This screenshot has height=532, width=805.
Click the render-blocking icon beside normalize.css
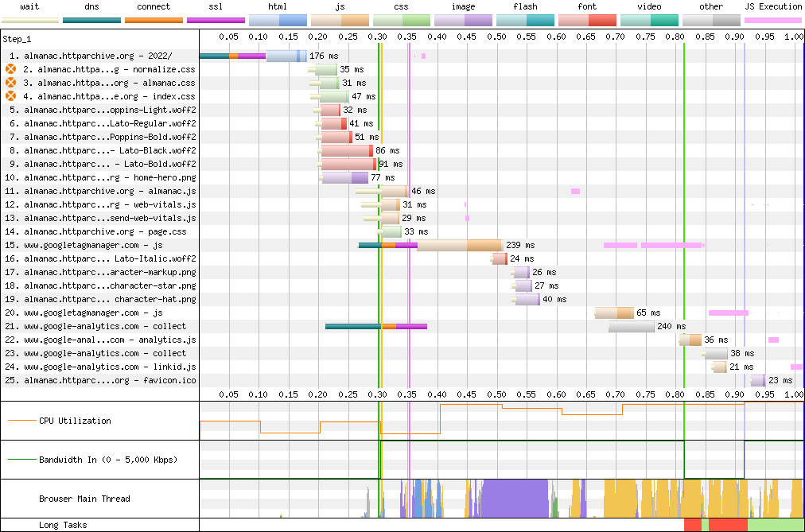pyautogui.click(x=11, y=70)
